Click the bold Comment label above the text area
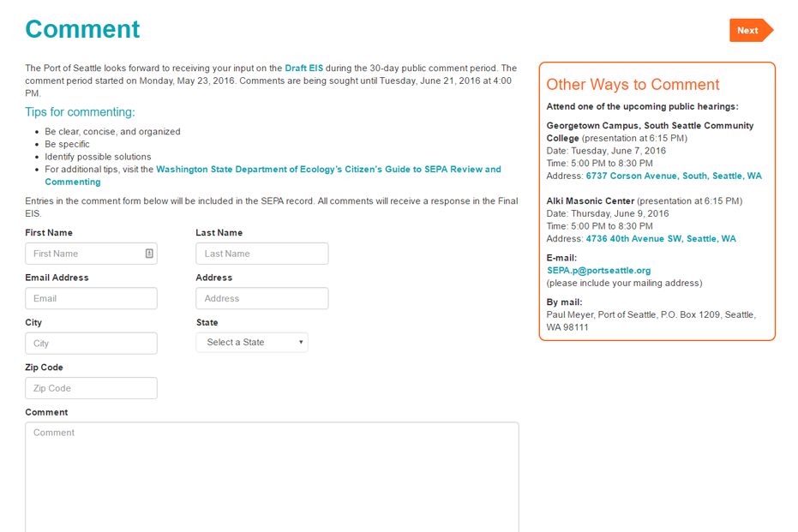The image size is (798, 532). click(x=46, y=412)
